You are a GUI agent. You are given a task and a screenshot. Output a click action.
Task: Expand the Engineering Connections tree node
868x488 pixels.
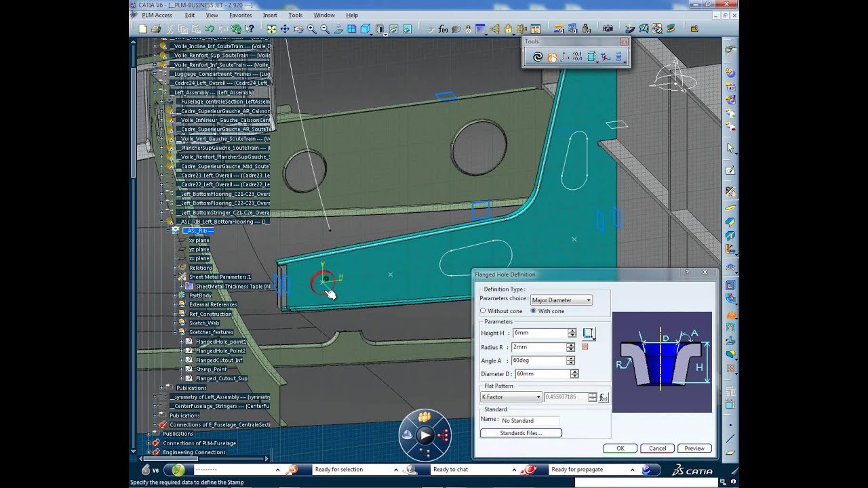click(149, 452)
